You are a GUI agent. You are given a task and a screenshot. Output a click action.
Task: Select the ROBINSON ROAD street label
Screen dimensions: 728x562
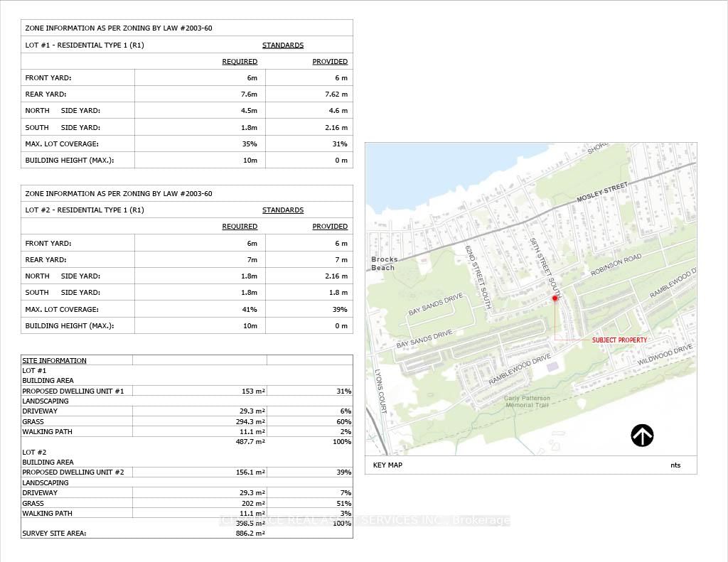(616, 265)
